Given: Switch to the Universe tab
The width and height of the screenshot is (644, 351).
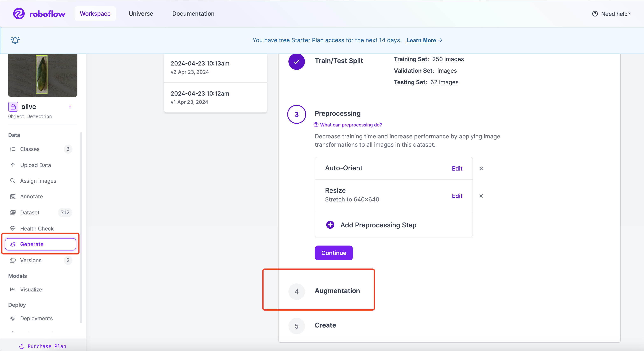Looking at the screenshot, I should pyautogui.click(x=141, y=14).
